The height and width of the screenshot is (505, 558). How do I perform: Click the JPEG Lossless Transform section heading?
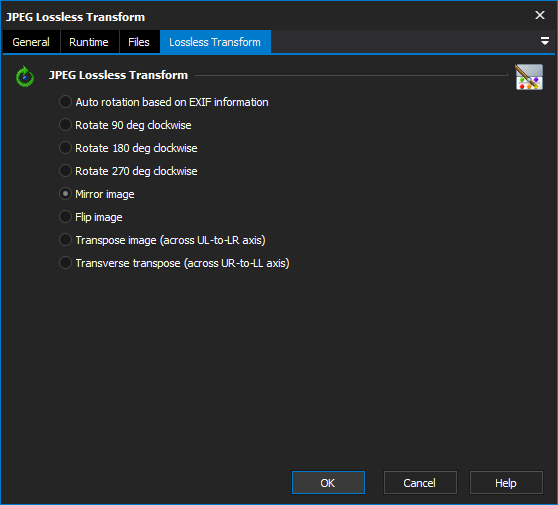(118, 75)
